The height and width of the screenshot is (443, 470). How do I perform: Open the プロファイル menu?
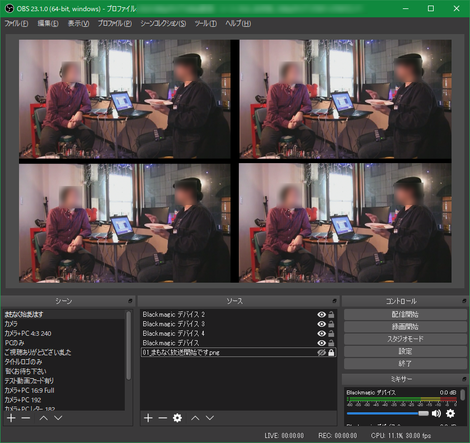[x=115, y=23]
